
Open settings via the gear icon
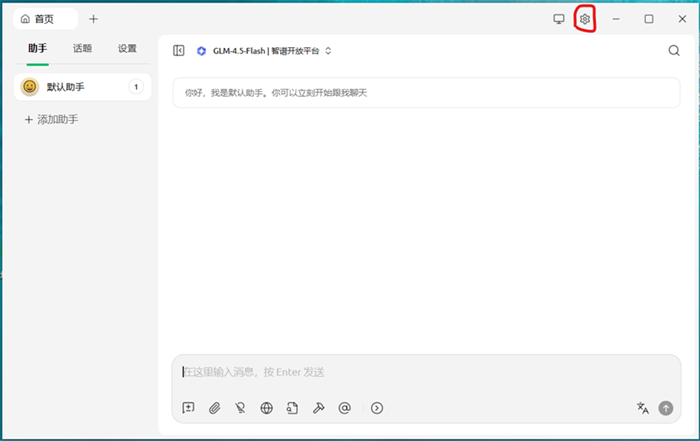[585, 19]
